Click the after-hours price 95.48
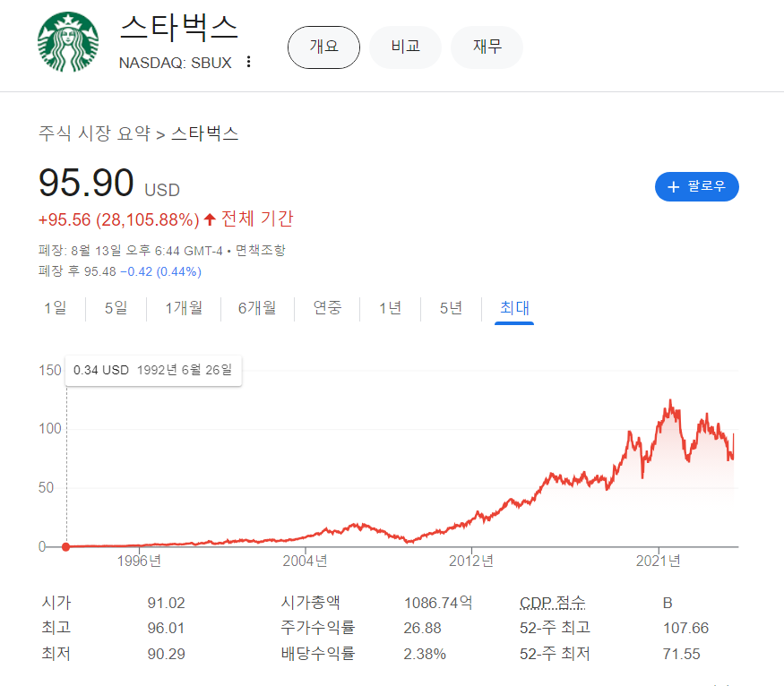This screenshot has height=686, width=784. pyautogui.click(x=100, y=271)
